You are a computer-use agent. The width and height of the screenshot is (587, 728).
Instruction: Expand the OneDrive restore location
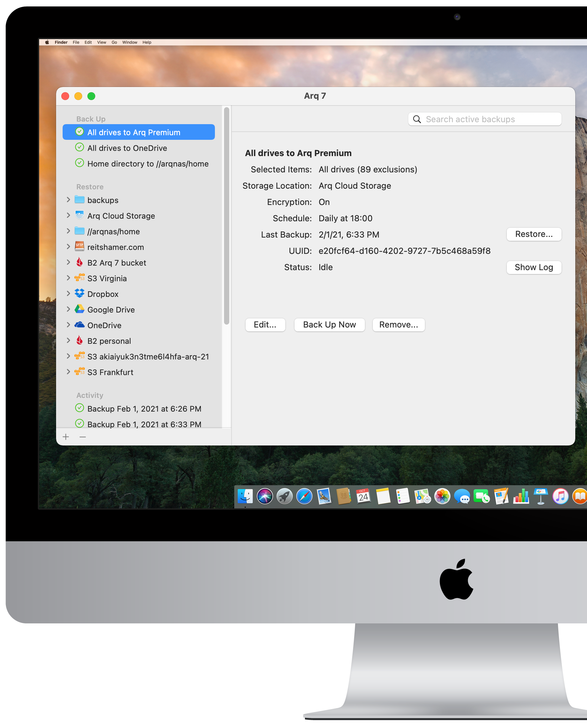click(x=68, y=325)
